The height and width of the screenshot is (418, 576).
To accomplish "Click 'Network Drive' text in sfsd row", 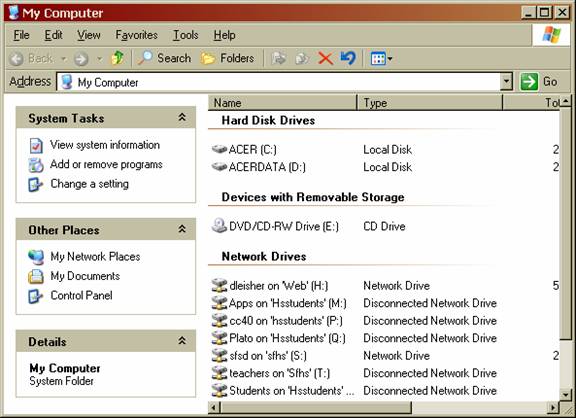I will coord(396,356).
